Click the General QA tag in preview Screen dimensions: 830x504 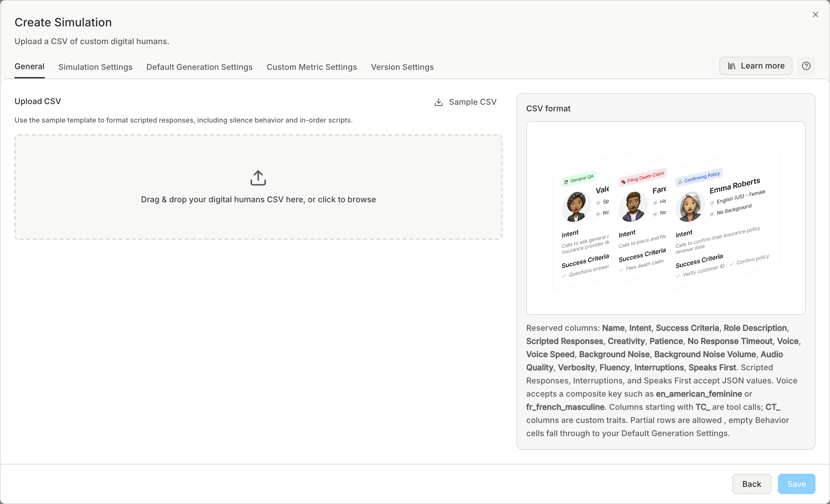click(579, 179)
